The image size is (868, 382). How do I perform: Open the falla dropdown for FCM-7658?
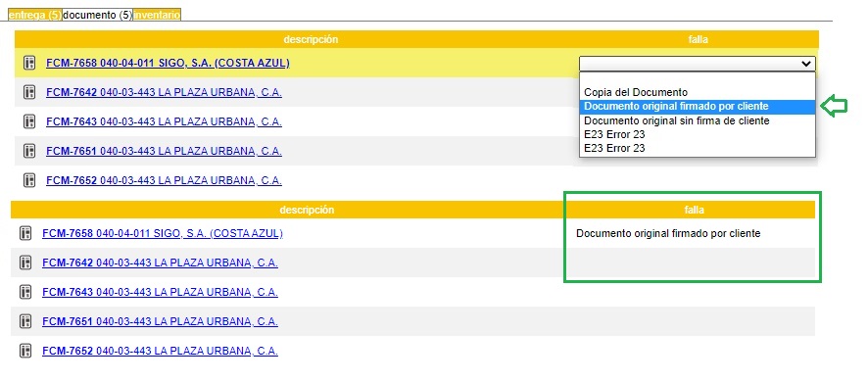pos(697,64)
